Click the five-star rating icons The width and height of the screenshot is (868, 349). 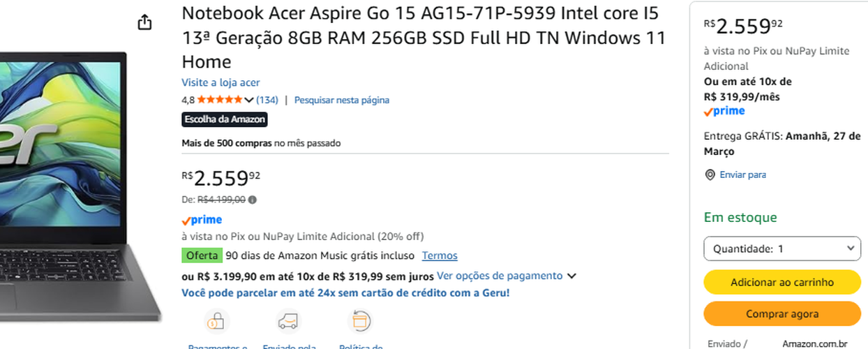tap(220, 100)
